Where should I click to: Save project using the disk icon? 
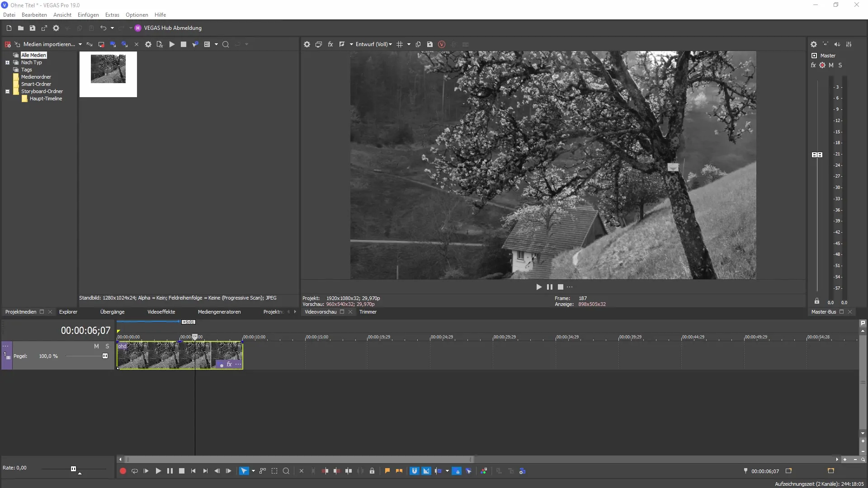tap(32, 28)
